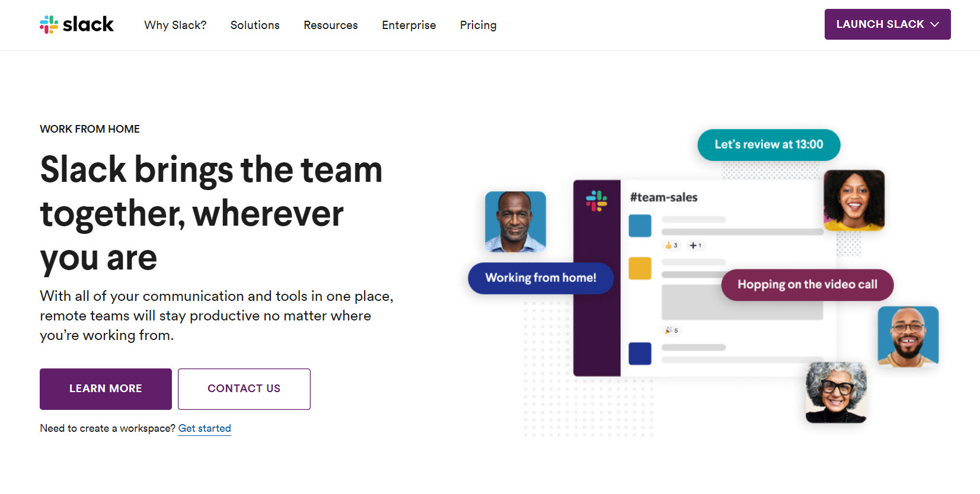Expand the Launch Slack dropdown chevron
Image resolution: width=980 pixels, height=494 pixels.
tap(935, 24)
